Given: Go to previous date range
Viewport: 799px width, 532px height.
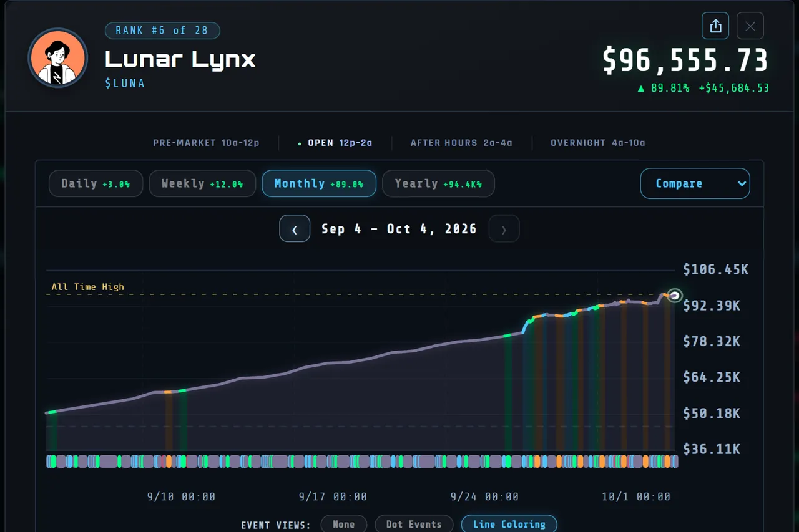Looking at the screenshot, I should coord(295,229).
